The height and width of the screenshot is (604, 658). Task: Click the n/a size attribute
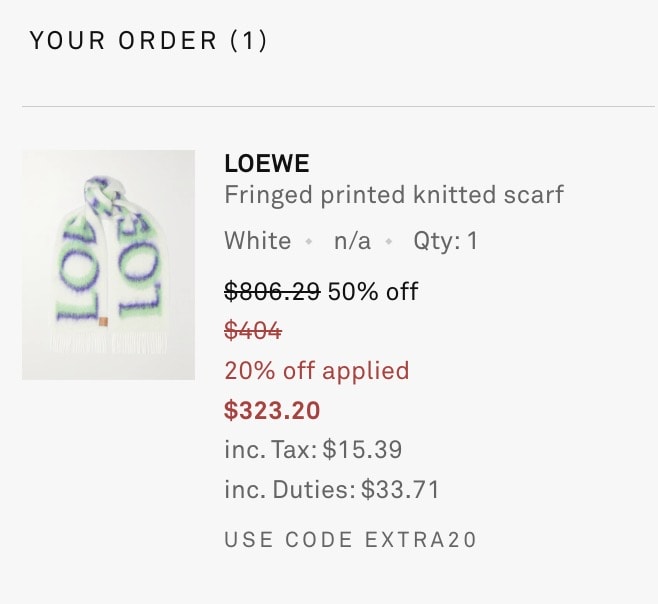352,241
